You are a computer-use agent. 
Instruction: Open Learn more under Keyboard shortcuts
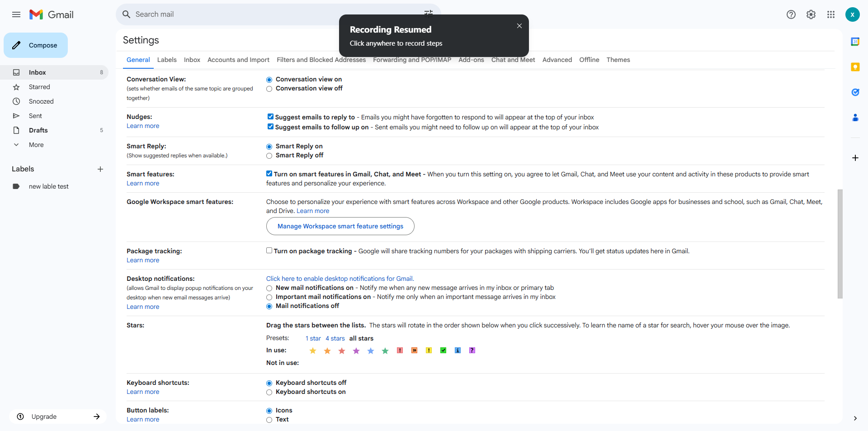(x=143, y=392)
